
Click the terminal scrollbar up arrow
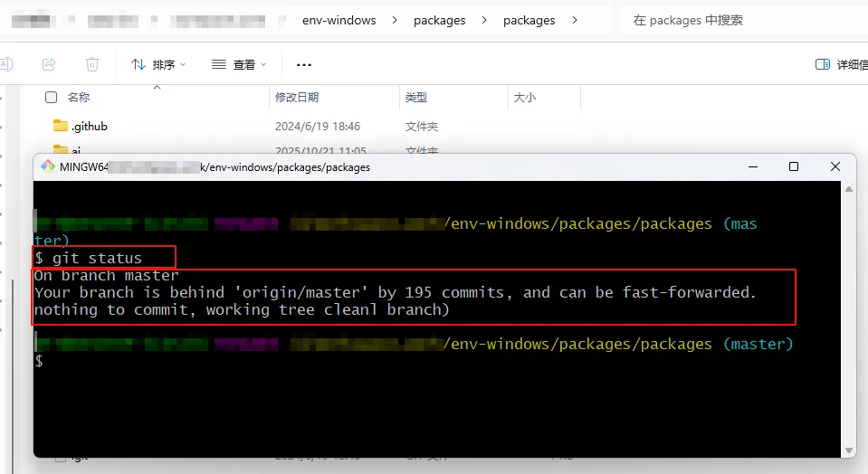849,189
